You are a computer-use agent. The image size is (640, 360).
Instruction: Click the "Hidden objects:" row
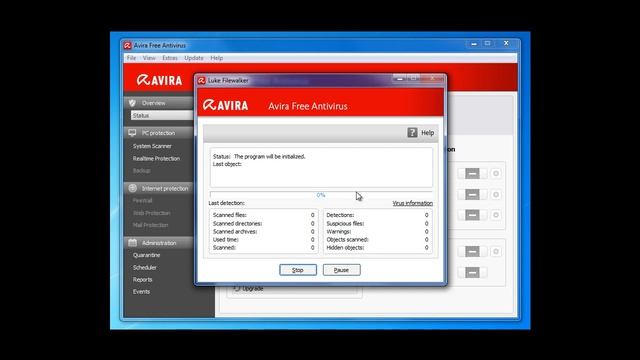pyautogui.click(x=377, y=248)
